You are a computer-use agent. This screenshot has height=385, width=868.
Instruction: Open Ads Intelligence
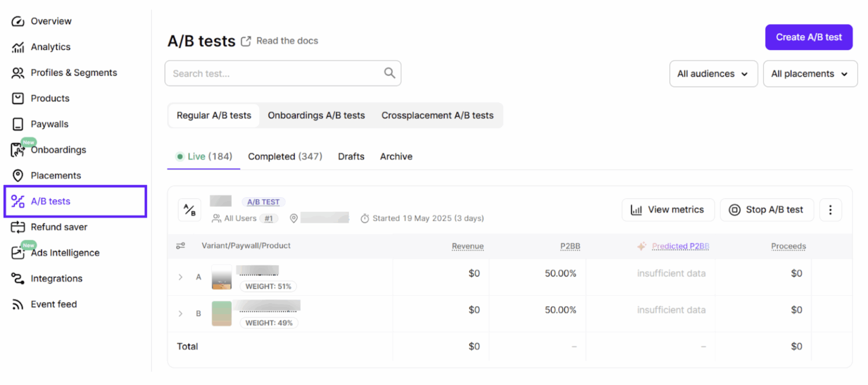(65, 253)
